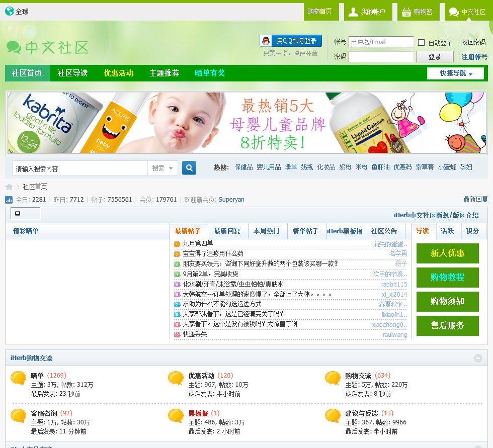The height and width of the screenshot is (448, 493).
Task: Click hot search 鱼肝油 link
Action: pyautogui.click(x=380, y=167)
